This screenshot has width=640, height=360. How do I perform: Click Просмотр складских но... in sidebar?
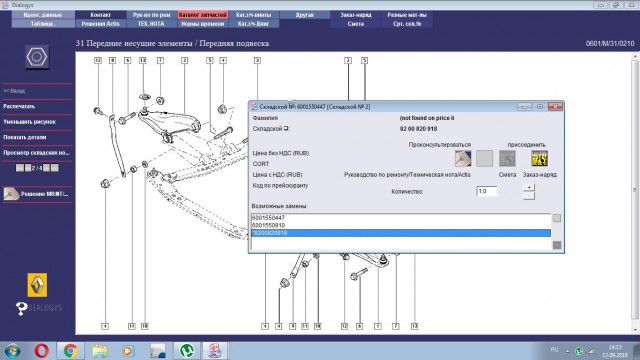[x=36, y=153]
